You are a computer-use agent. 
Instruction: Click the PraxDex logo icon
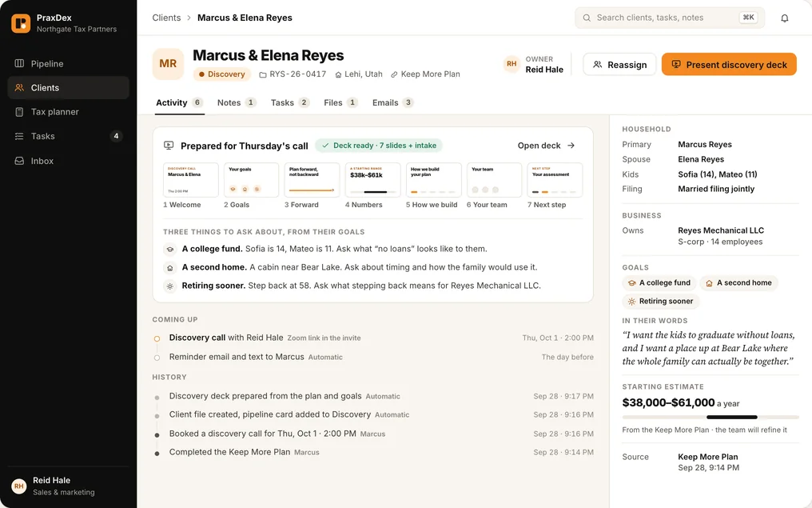tap(21, 23)
